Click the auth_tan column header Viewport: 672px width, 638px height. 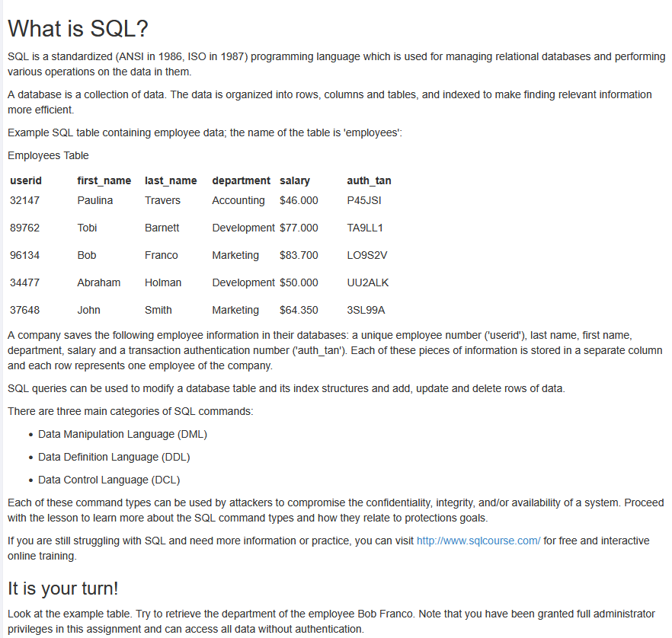coord(369,180)
